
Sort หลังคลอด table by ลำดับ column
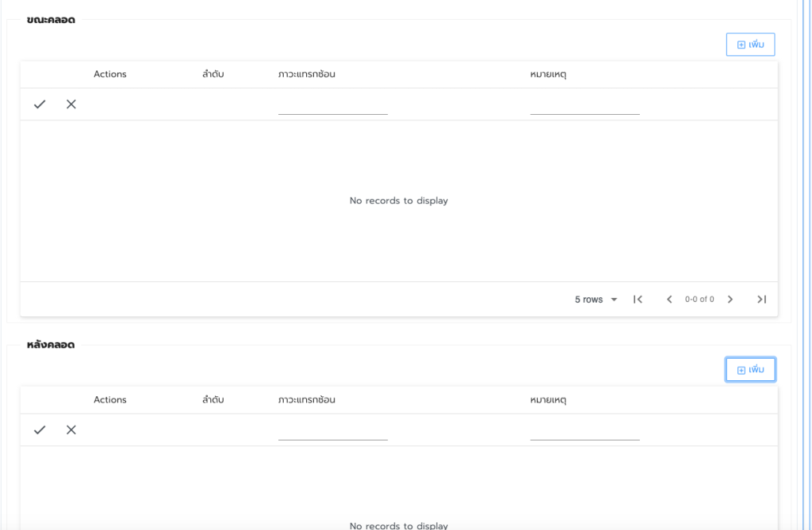point(213,400)
